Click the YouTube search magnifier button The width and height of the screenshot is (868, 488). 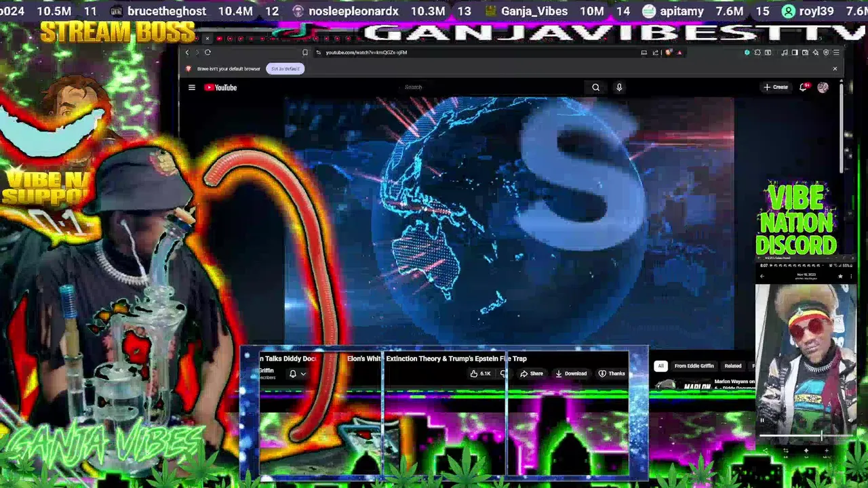[595, 87]
